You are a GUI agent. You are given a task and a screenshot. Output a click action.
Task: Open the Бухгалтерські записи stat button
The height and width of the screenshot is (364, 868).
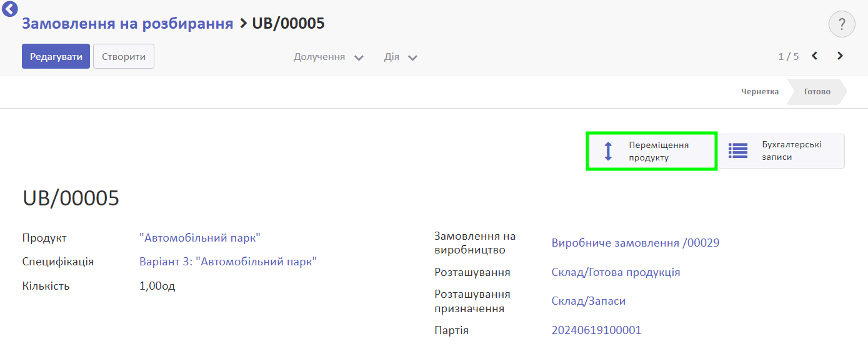coord(781,151)
